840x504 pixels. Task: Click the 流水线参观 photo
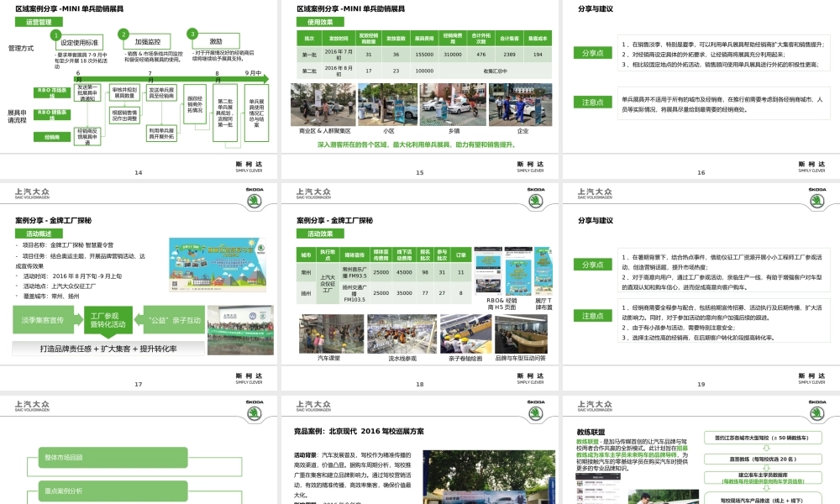point(402,334)
